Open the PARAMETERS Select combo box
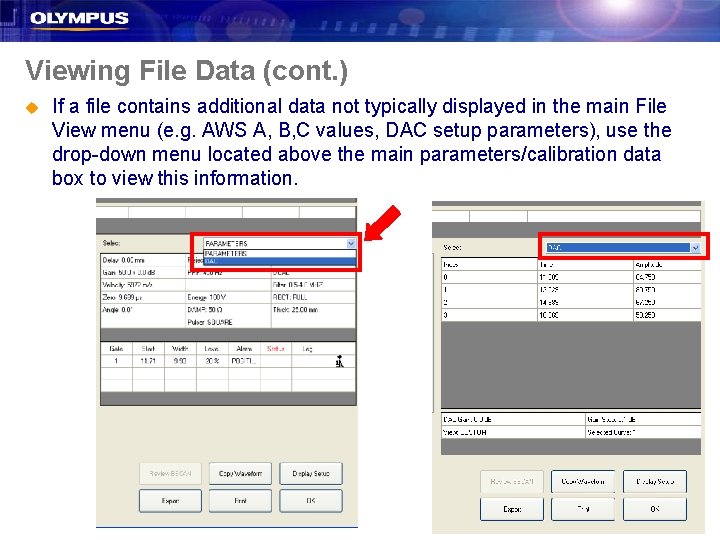 tap(280, 243)
